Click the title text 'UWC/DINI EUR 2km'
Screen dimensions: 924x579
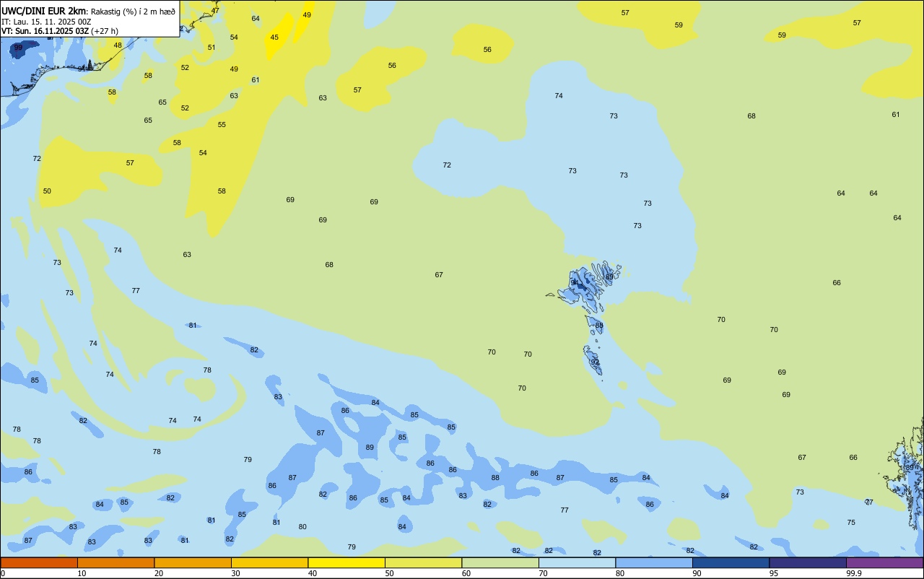(43, 10)
